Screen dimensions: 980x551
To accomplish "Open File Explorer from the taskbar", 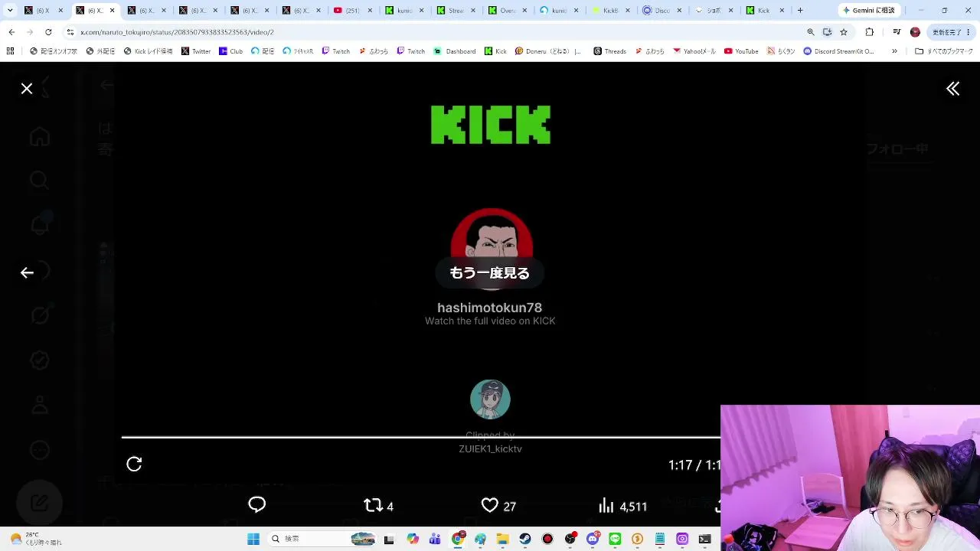I will (503, 540).
